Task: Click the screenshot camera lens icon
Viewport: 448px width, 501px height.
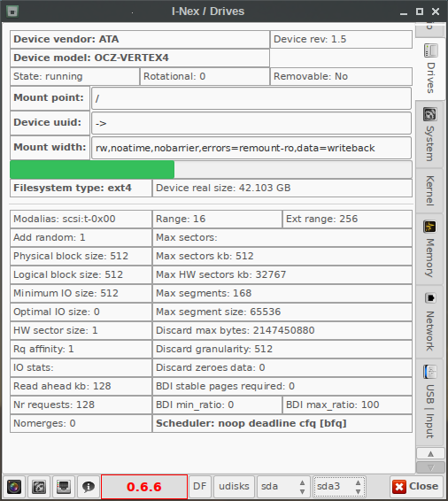Action: point(14,487)
